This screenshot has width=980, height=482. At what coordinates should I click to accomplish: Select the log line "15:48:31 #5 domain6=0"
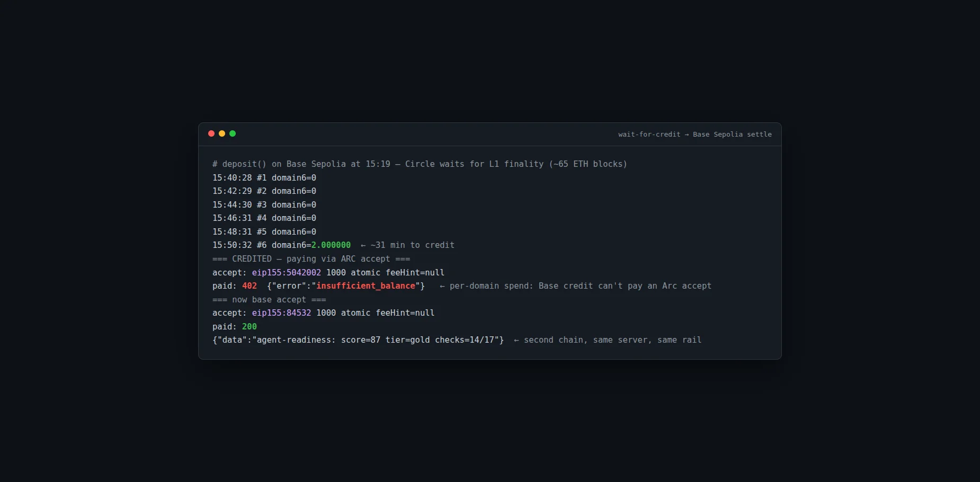(x=264, y=232)
